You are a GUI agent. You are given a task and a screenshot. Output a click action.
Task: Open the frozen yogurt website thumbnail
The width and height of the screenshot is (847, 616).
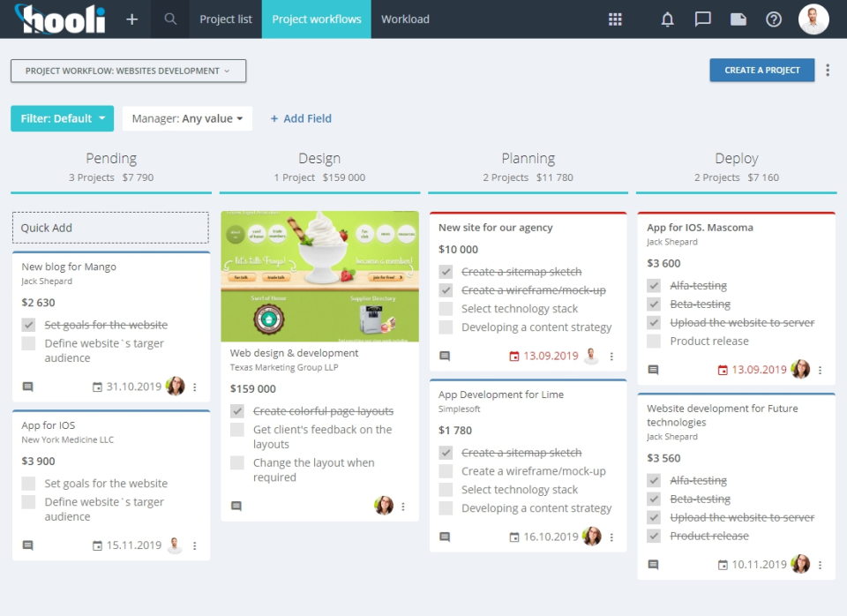(x=319, y=276)
